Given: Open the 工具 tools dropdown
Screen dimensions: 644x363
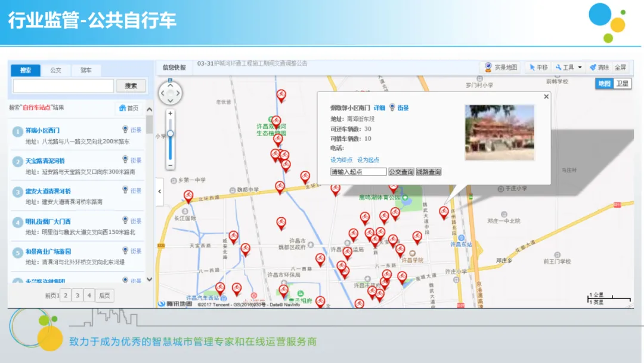Looking at the screenshot, I should (x=568, y=67).
